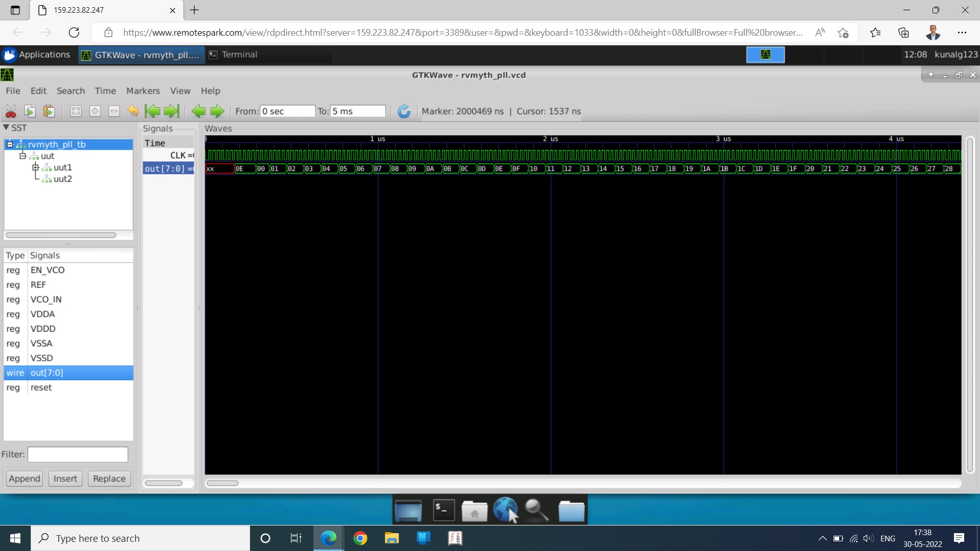The image size is (980, 551).
Task: Collapse the uut tree node
Action: pyautogui.click(x=22, y=156)
